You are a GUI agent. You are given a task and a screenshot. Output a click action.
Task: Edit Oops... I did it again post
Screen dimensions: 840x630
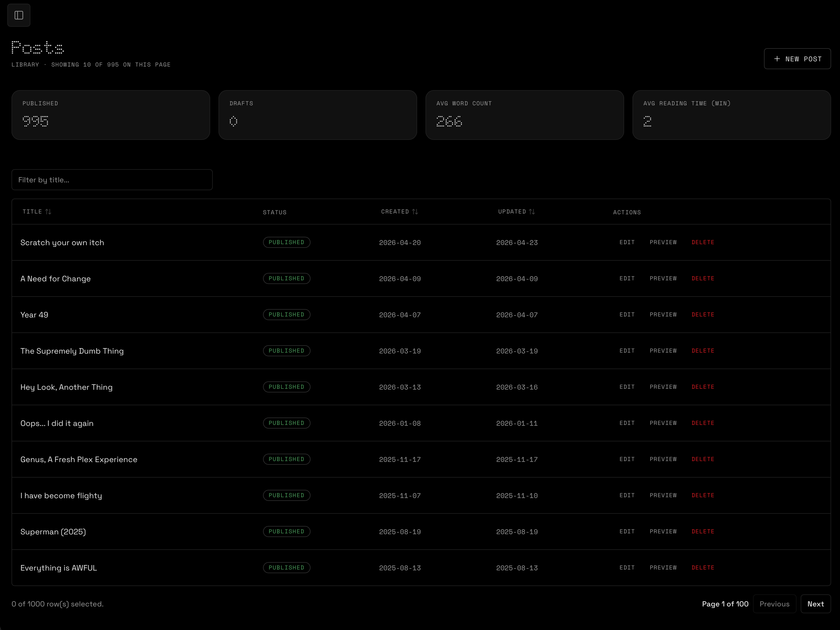point(627,423)
